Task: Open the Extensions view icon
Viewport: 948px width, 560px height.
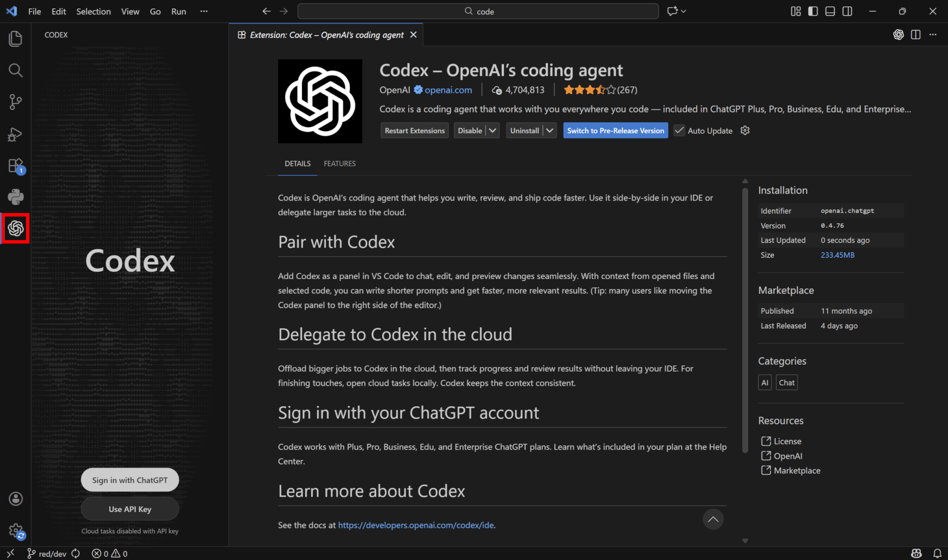Action: [x=15, y=166]
